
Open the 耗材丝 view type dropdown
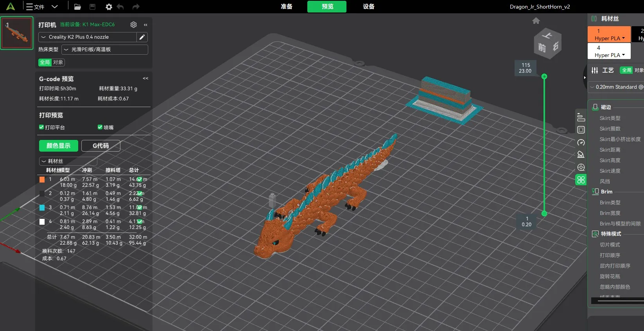pos(68,161)
